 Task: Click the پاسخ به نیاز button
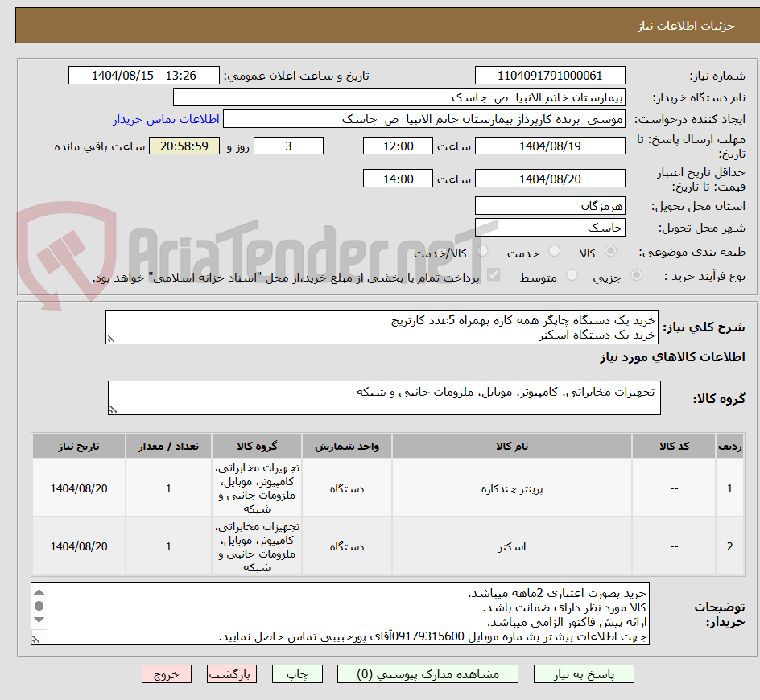(584, 673)
